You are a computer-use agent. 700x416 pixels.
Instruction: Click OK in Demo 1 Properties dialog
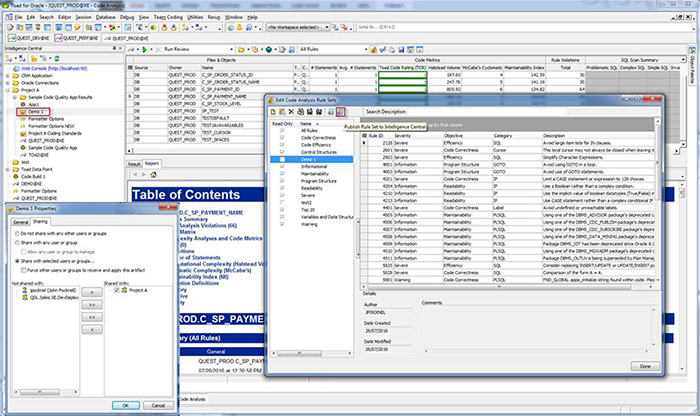[x=125, y=405]
